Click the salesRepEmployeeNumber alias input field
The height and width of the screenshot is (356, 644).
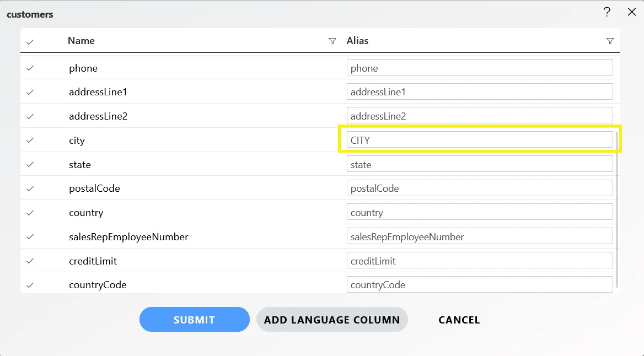480,236
